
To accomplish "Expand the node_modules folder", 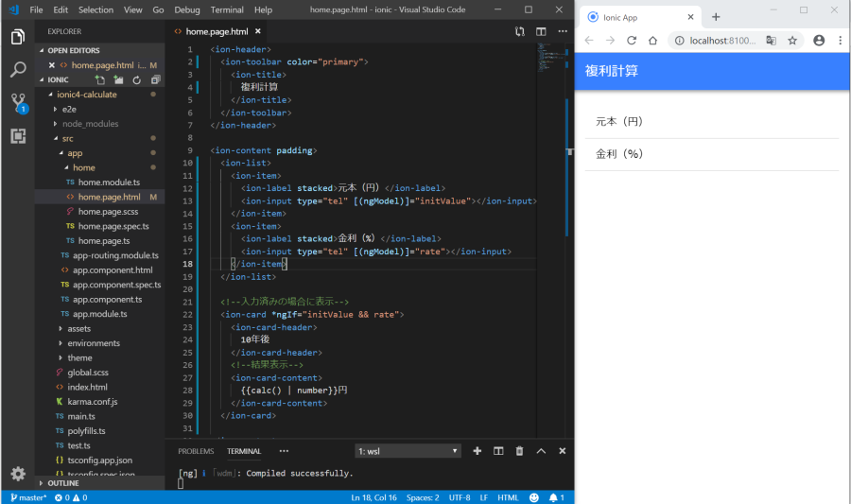I will click(x=90, y=124).
